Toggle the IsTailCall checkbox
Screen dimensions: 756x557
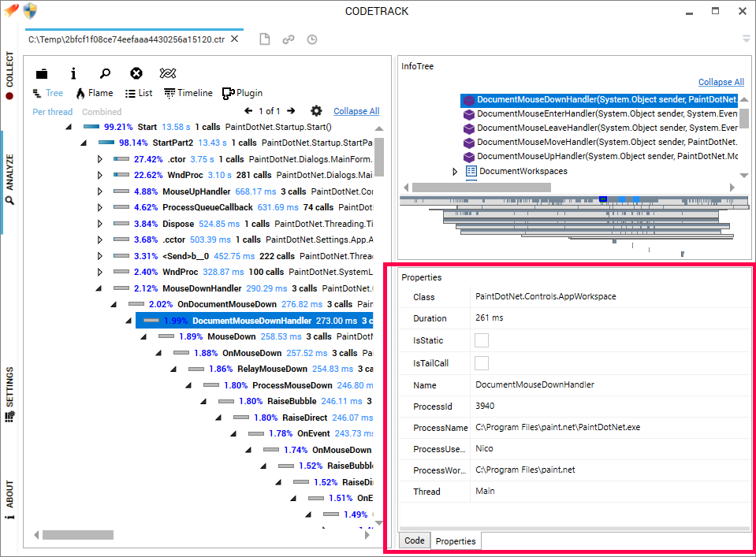[x=481, y=363]
